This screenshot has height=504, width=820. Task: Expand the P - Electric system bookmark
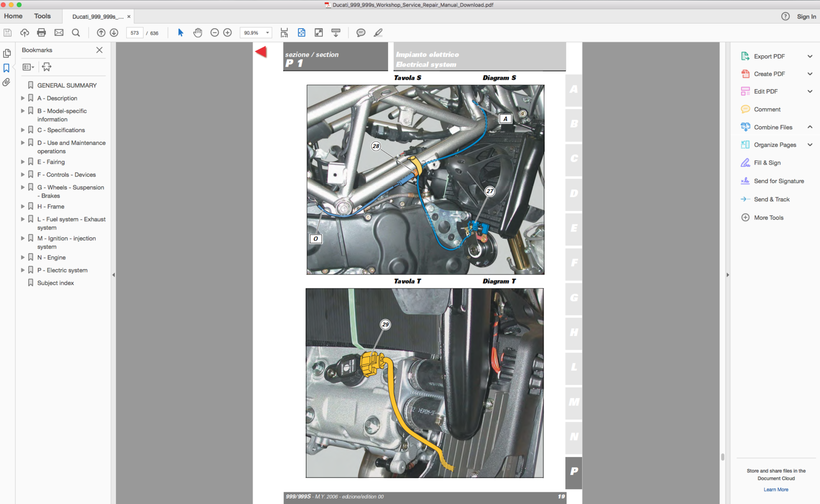coord(23,270)
